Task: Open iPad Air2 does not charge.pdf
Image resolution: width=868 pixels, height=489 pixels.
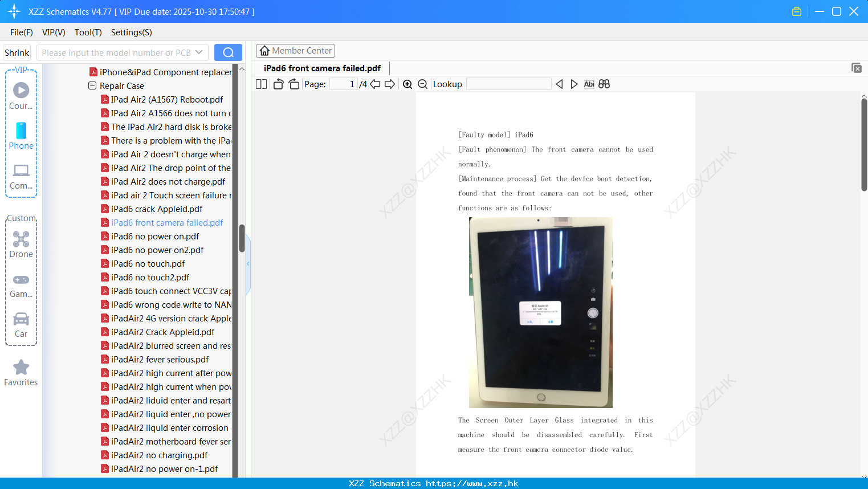Action: [168, 181]
